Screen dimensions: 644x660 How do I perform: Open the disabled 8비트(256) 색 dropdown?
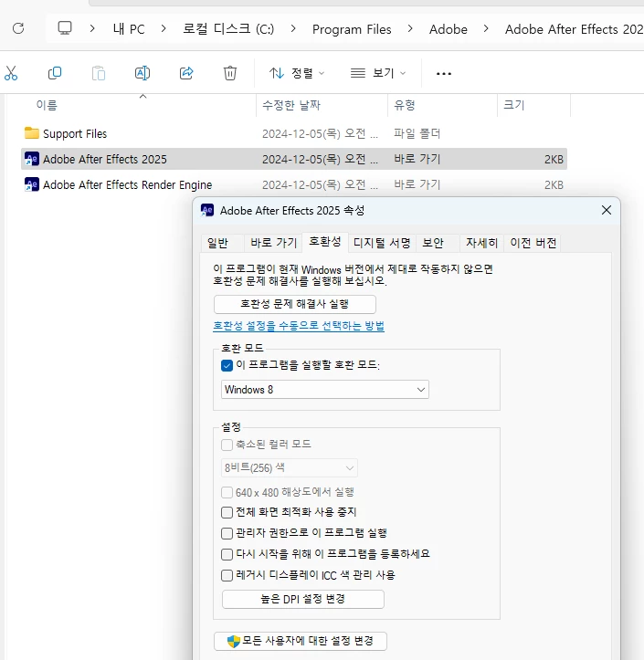pos(290,467)
